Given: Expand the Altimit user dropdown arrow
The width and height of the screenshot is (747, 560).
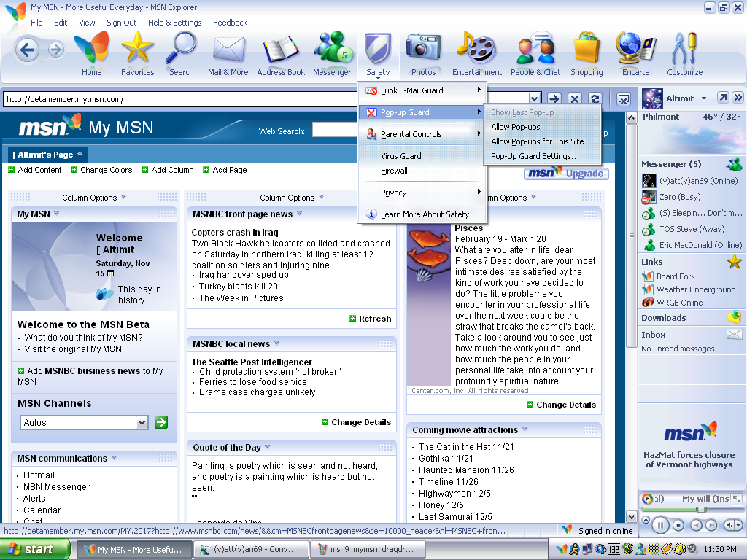Looking at the screenshot, I should 704,98.
